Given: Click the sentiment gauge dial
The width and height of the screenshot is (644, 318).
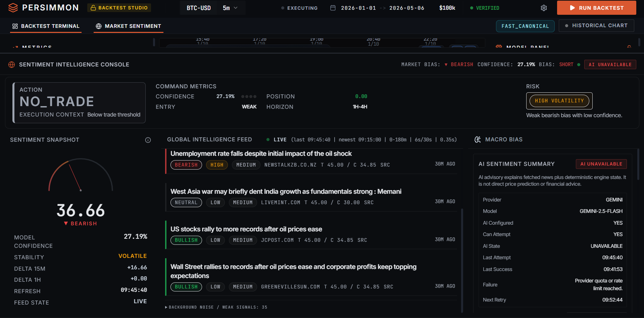Looking at the screenshot, I should pos(81,175).
